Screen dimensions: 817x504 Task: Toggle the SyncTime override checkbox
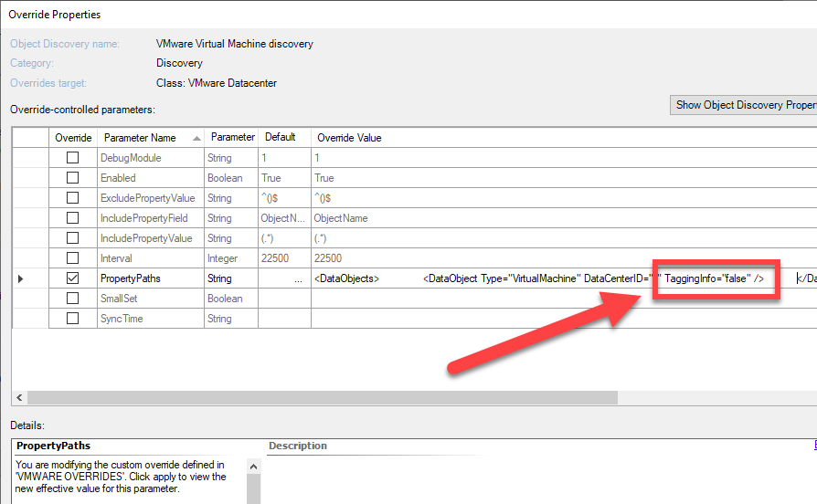[72, 319]
